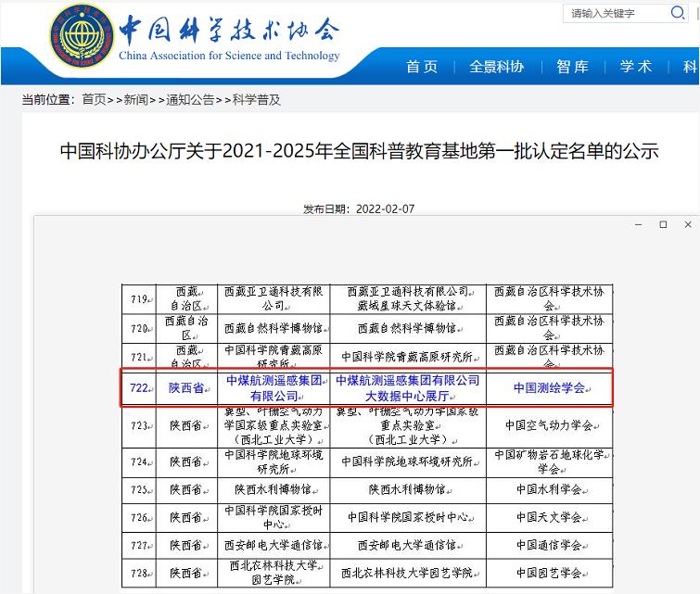700x594 pixels.
Task: Click row number 726 cell
Action: (139, 517)
